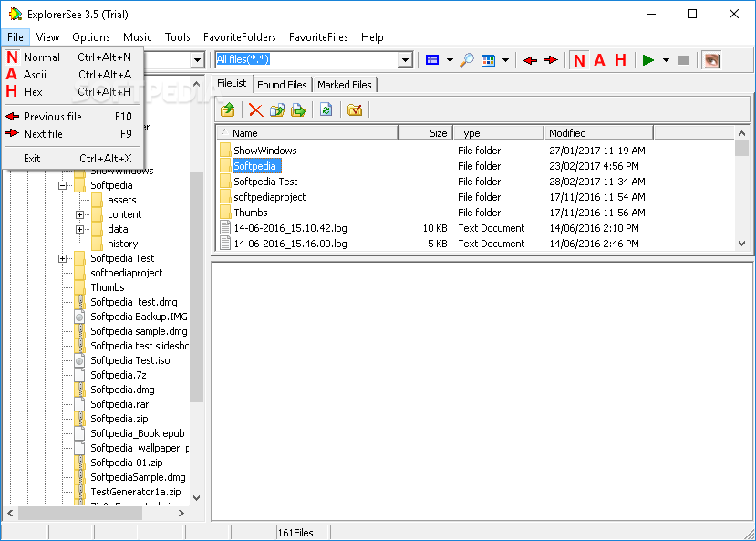Open dropdown arrow next to list view icon
Viewport: 756px width, 541px height.
click(x=450, y=60)
